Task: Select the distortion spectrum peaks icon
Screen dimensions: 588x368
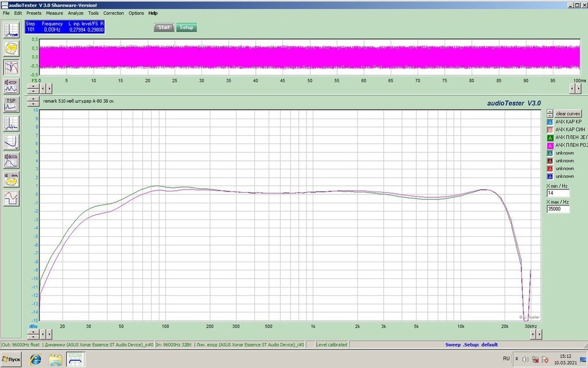Action: click(x=11, y=124)
